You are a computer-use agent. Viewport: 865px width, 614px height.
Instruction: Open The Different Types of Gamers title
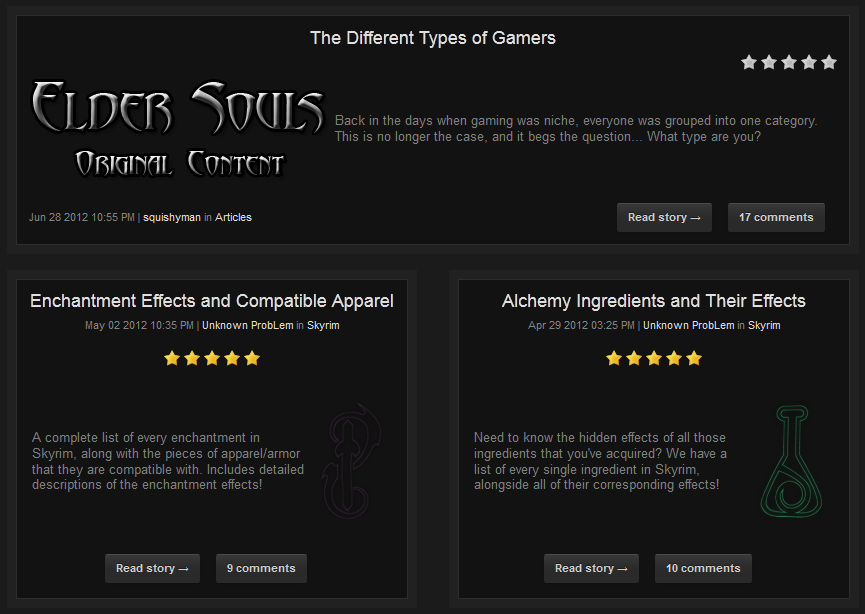432,38
